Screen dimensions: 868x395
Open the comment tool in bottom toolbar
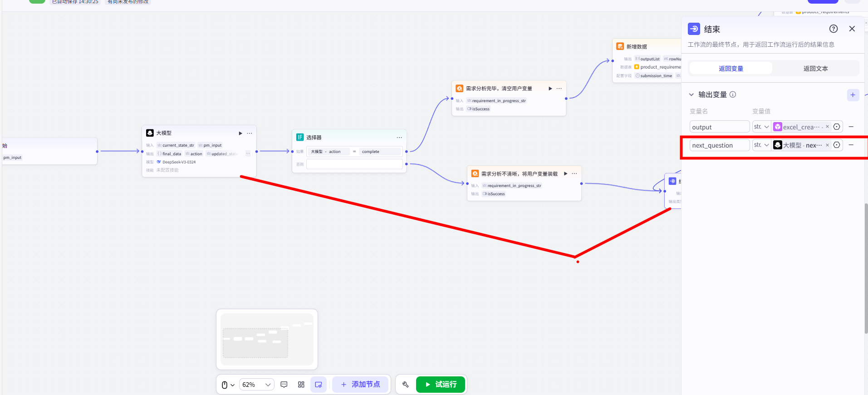click(x=284, y=385)
